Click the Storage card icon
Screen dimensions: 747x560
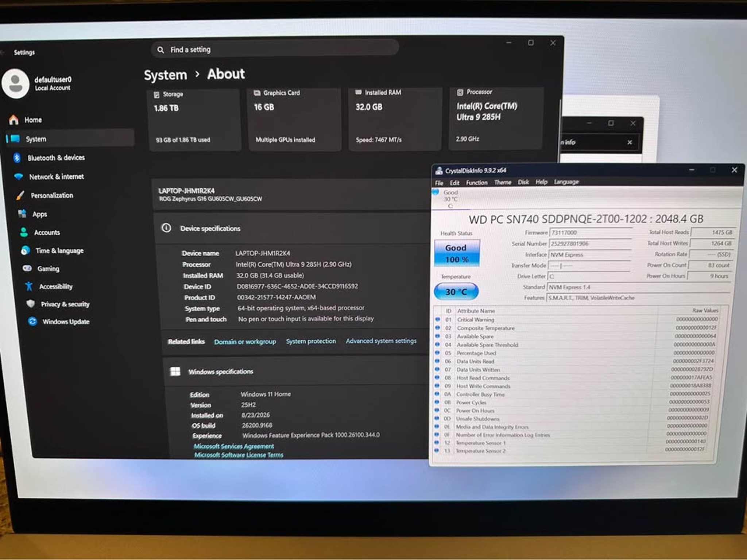[157, 94]
